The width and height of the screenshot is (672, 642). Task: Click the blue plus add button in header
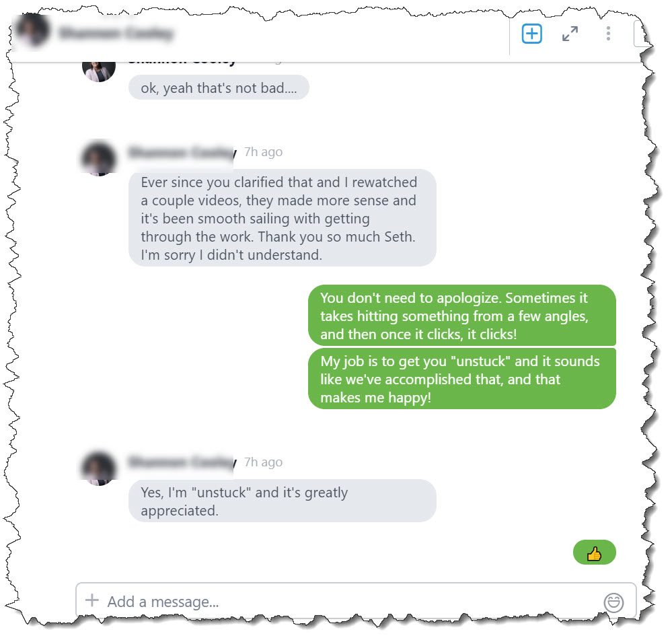point(531,34)
